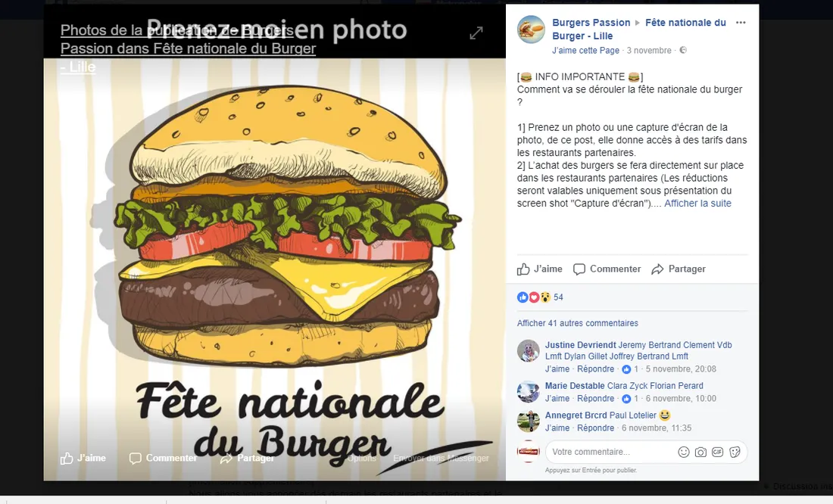The image size is (833, 504).
Task: Open the sticker picker icon
Action: [x=735, y=452]
